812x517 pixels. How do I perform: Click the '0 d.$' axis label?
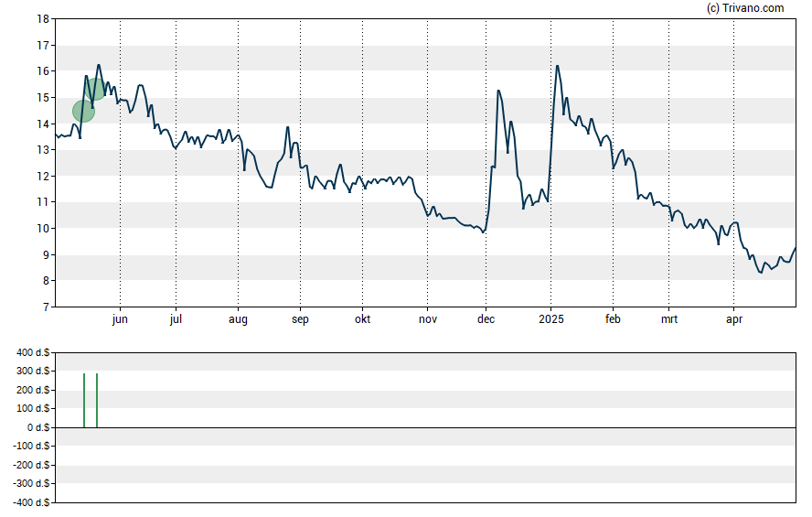38,427
